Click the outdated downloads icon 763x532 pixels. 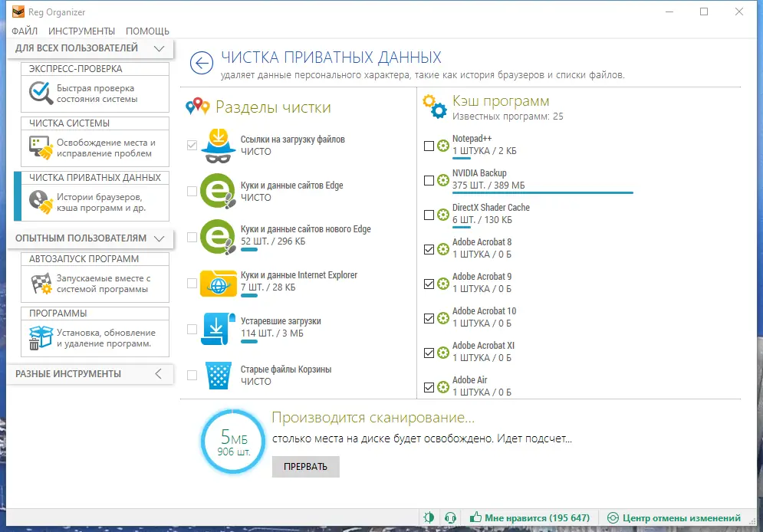[x=218, y=329]
